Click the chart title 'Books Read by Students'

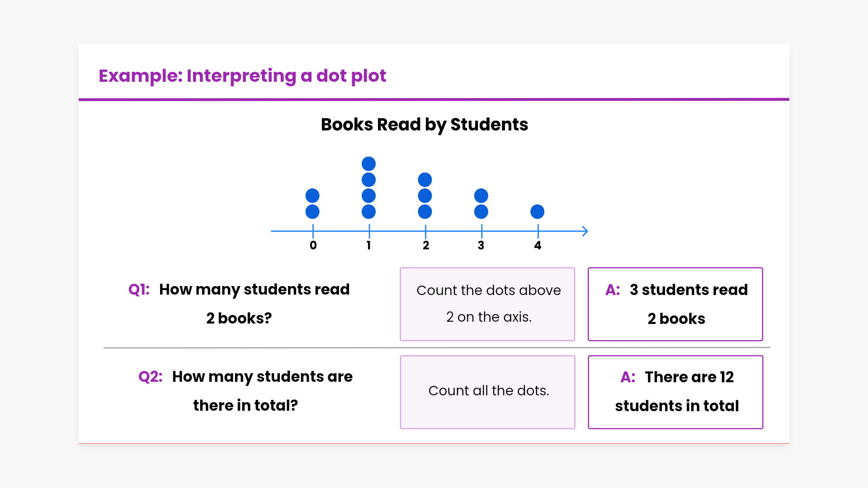point(424,125)
